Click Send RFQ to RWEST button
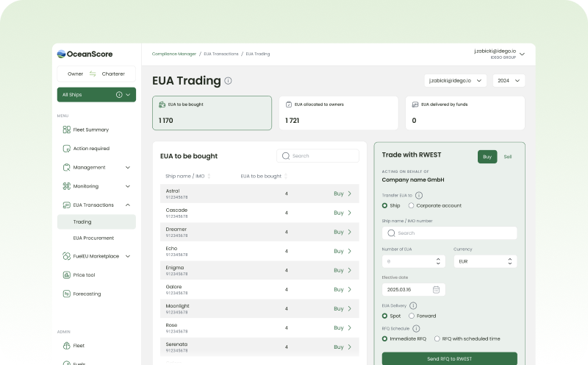 [449, 358]
